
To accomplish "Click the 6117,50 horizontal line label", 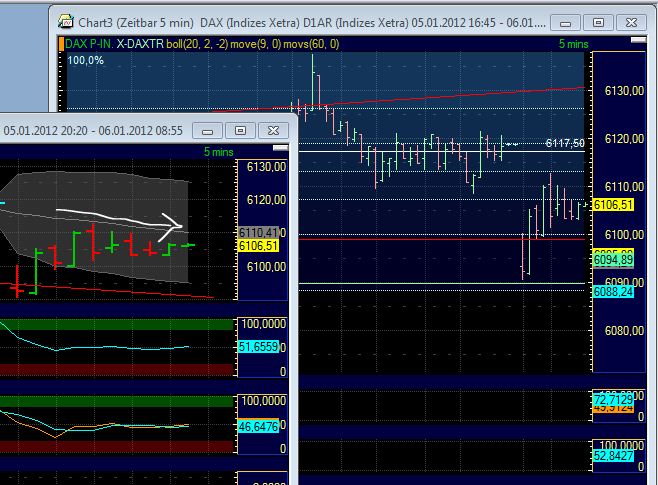I will (x=564, y=144).
